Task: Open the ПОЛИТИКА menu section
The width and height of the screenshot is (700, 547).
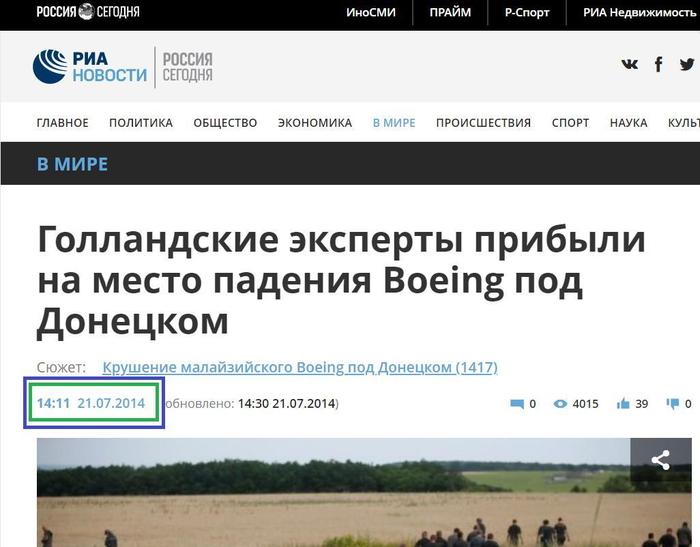Action: (x=141, y=123)
